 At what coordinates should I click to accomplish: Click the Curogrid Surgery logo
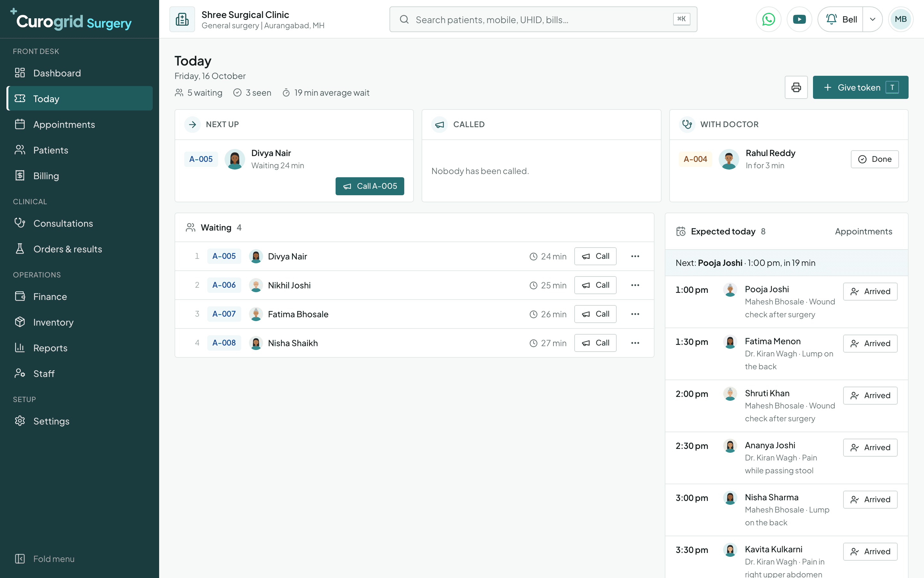pos(72,20)
